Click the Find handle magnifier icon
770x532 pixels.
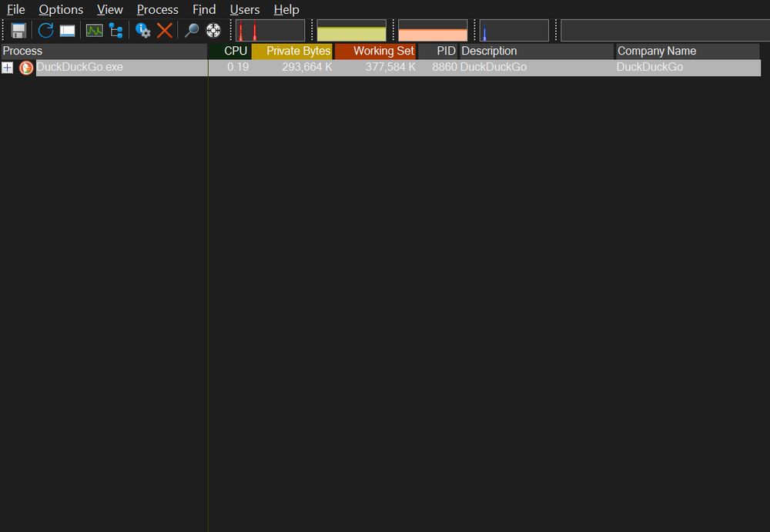click(x=191, y=31)
